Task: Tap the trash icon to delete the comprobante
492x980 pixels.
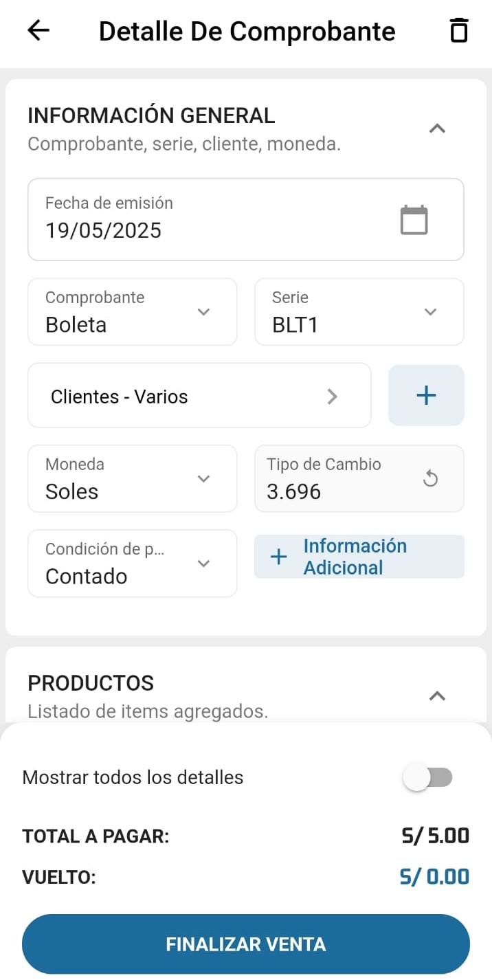Action: point(458,30)
